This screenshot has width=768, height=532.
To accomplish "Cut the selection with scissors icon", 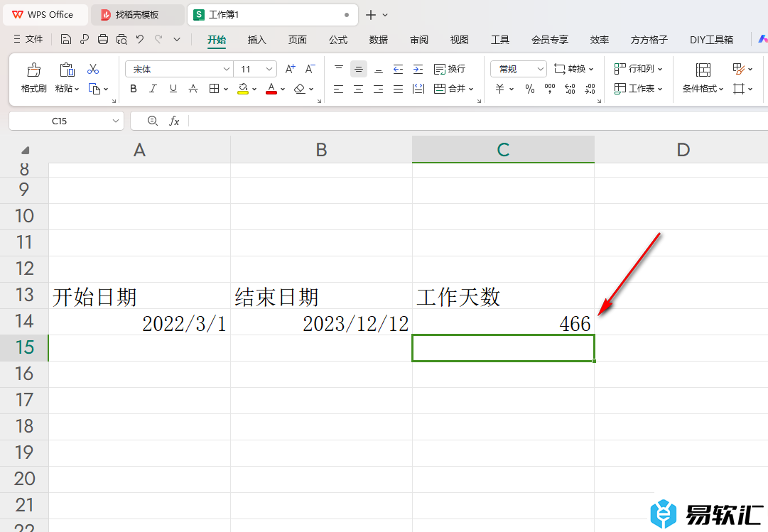I will click(x=93, y=69).
